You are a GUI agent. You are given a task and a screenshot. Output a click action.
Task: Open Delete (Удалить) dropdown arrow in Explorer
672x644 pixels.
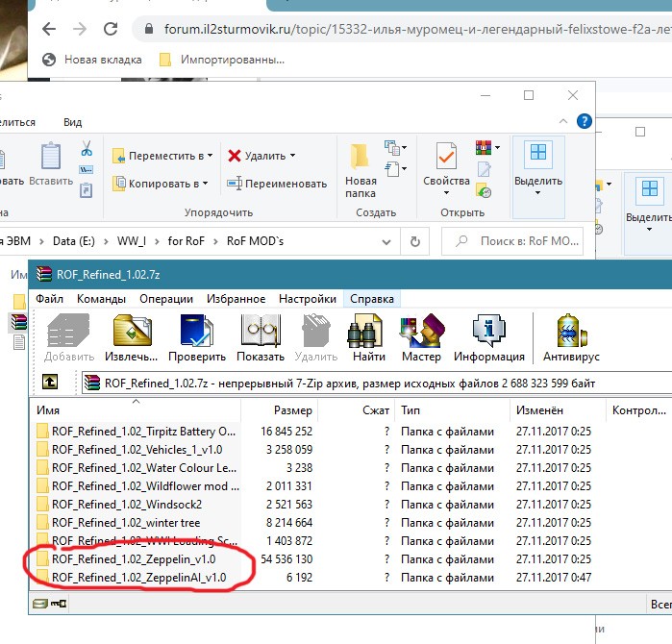tap(292, 156)
